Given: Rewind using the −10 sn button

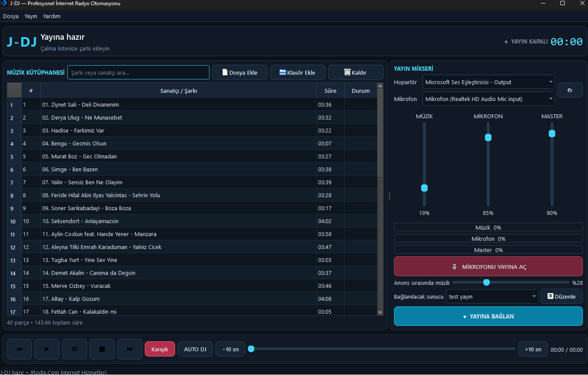Looking at the screenshot, I should [230, 349].
